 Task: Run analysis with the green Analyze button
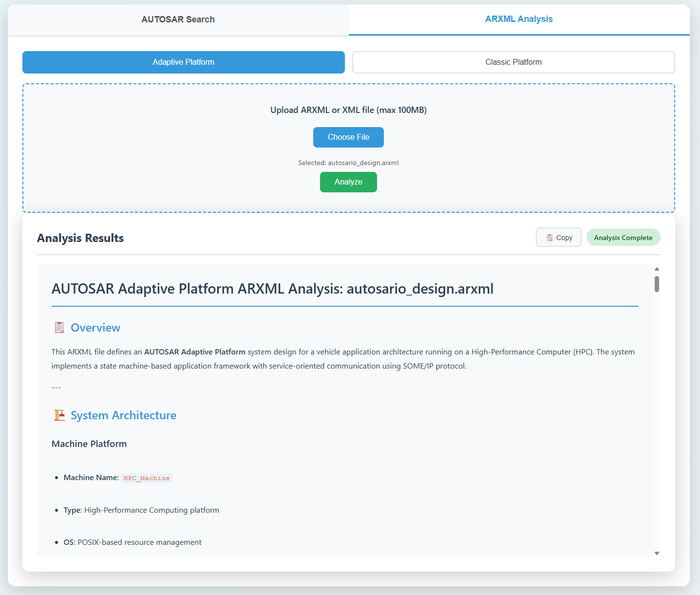coord(348,182)
